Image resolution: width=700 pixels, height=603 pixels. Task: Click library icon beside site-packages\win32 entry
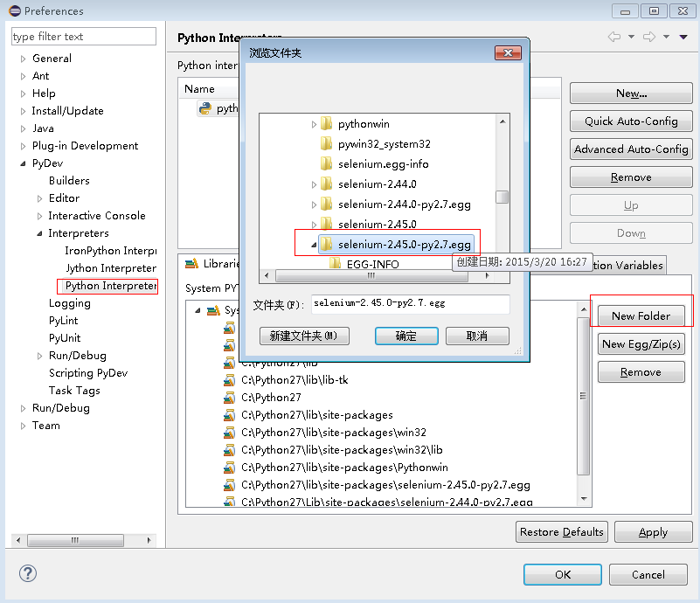coord(229,432)
